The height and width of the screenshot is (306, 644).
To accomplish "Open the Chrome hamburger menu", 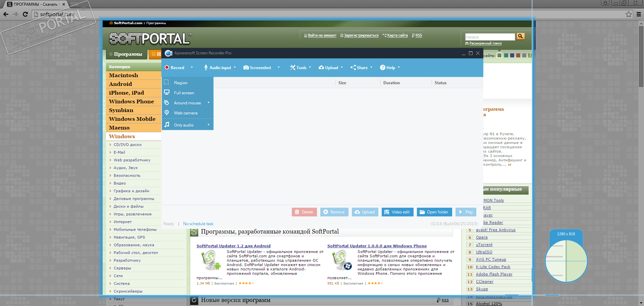I will (639, 14).
